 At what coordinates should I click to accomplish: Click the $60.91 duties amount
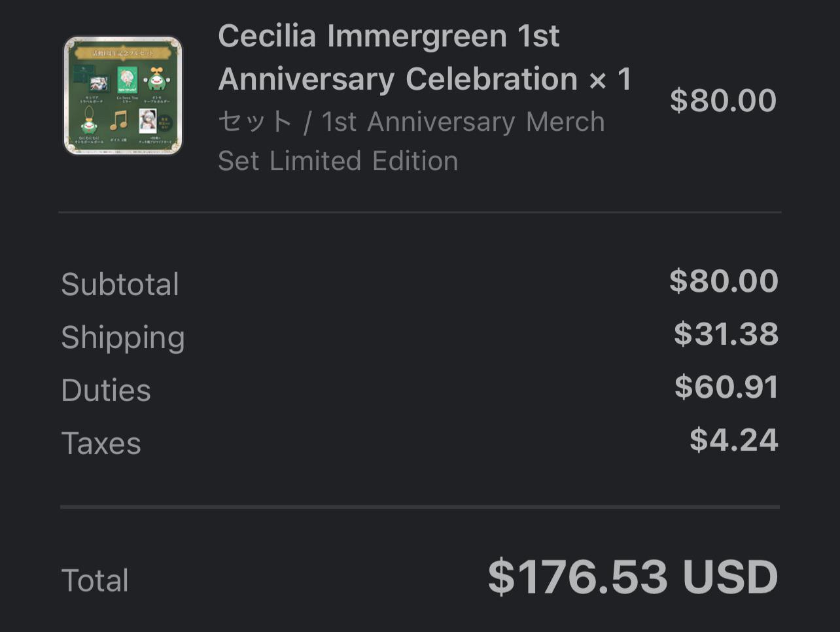click(x=726, y=387)
